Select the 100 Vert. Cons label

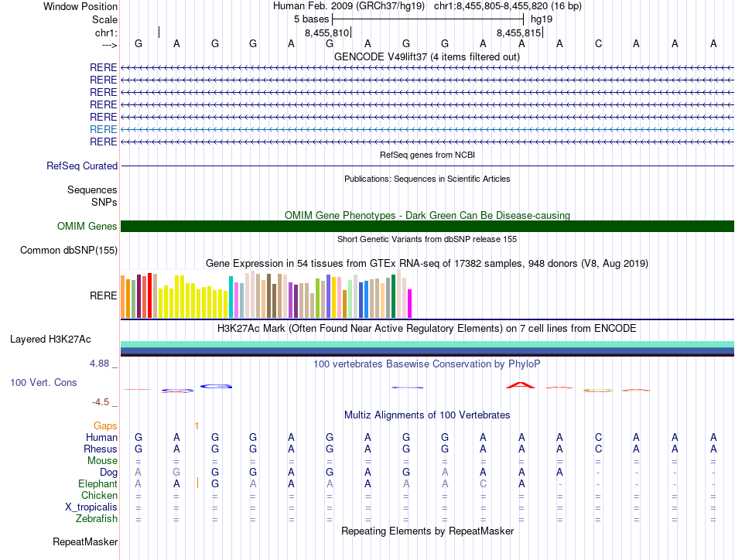coord(43,382)
